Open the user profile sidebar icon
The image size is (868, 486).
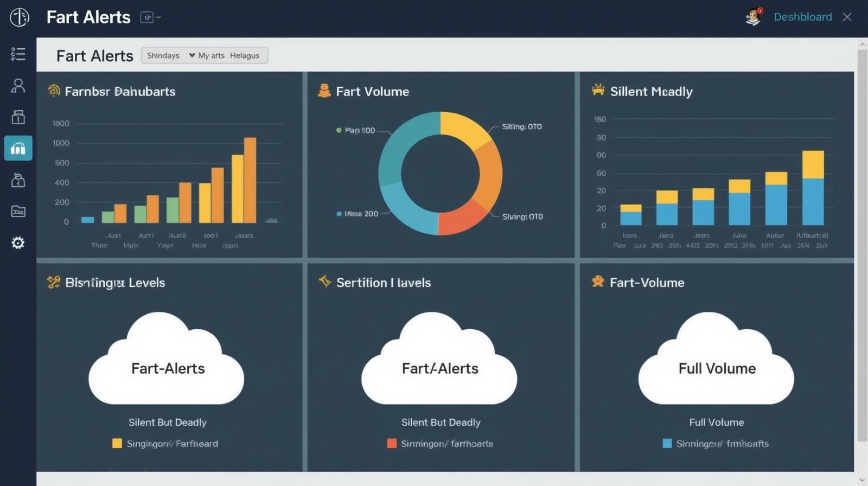(18, 86)
